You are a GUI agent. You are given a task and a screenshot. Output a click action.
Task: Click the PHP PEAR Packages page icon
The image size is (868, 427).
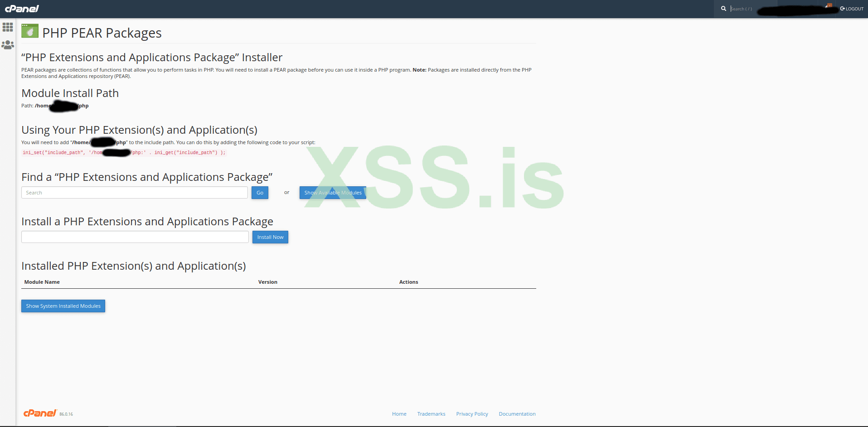click(30, 31)
